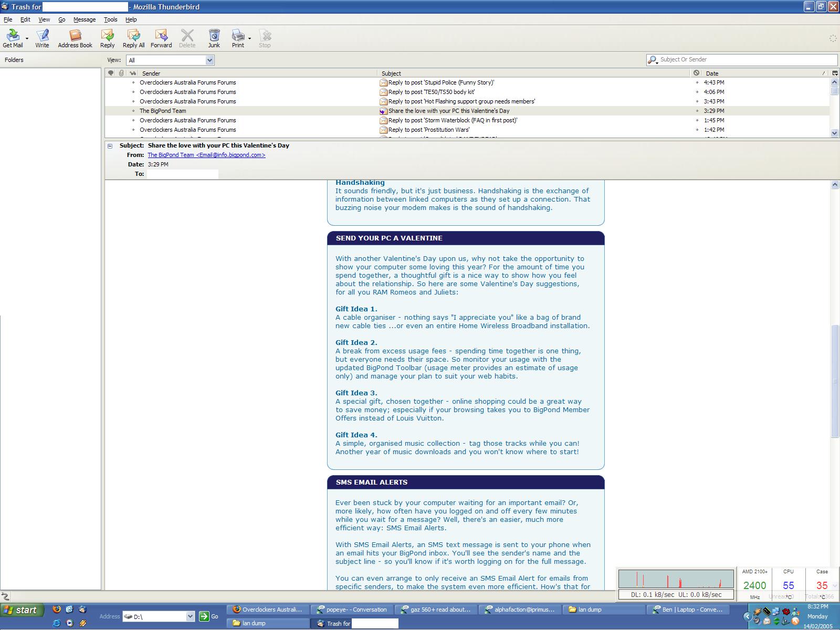Open the taskbar Address dropdown
Image resolution: width=840 pixels, height=630 pixels.
point(190,616)
